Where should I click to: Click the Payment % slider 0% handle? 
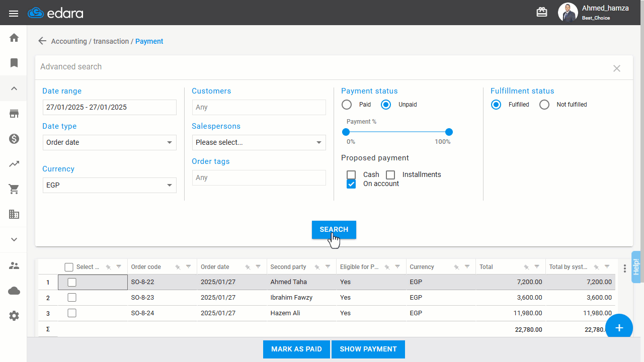point(346,132)
